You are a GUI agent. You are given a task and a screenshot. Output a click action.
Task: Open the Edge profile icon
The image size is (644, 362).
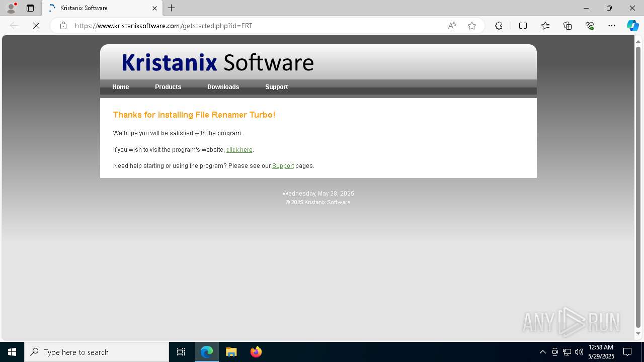pos(11,8)
